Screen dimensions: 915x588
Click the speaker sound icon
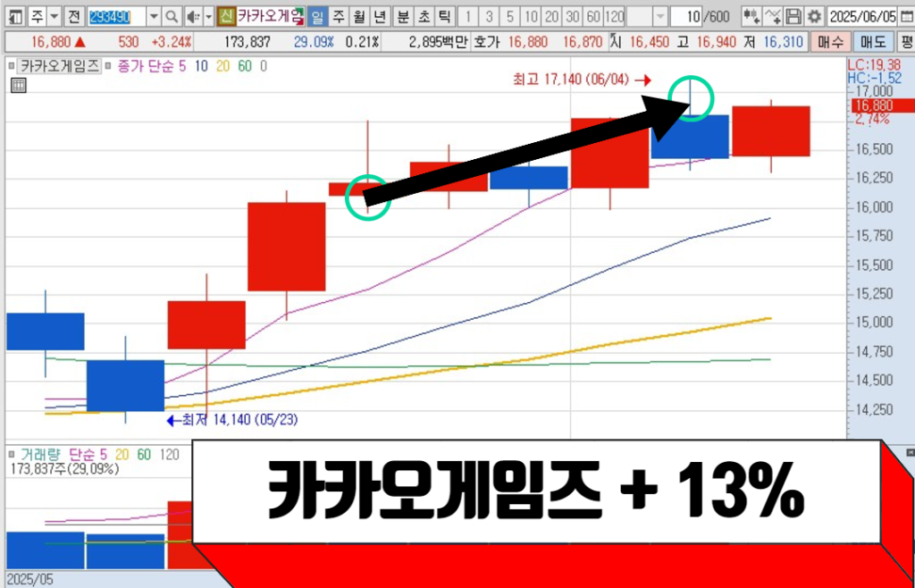point(193,17)
